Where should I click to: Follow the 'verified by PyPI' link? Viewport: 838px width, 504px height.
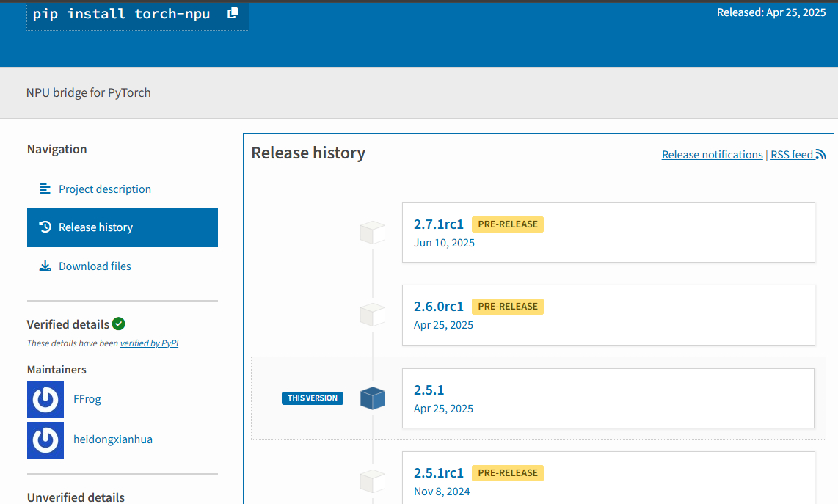click(149, 343)
